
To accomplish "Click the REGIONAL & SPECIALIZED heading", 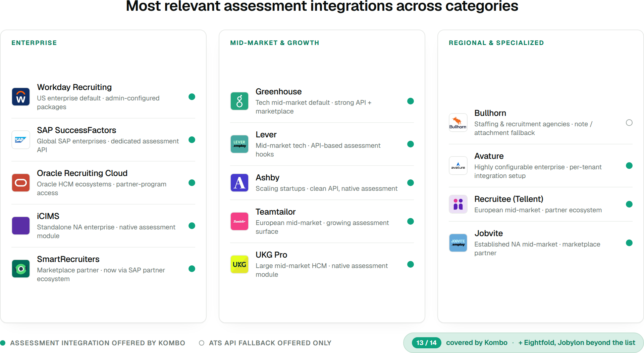I will [496, 43].
